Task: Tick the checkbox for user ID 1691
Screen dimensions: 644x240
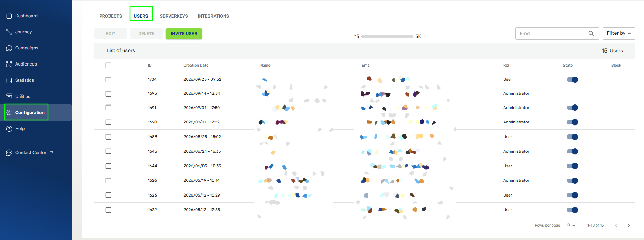Action: pyautogui.click(x=108, y=108)
